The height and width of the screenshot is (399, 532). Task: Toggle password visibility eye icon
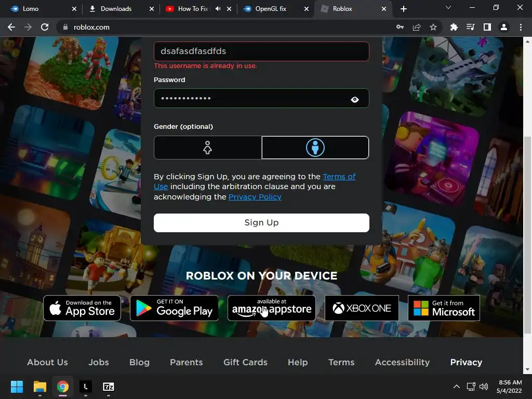pyautogui.click(x=355, y=99)
